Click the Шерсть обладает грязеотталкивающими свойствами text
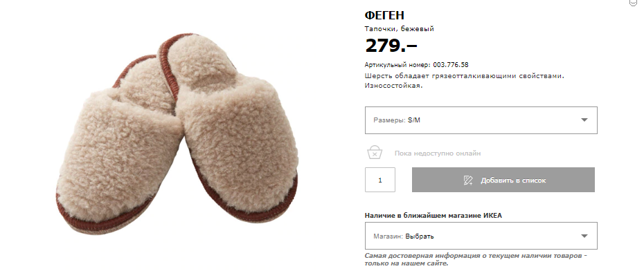 465,76
